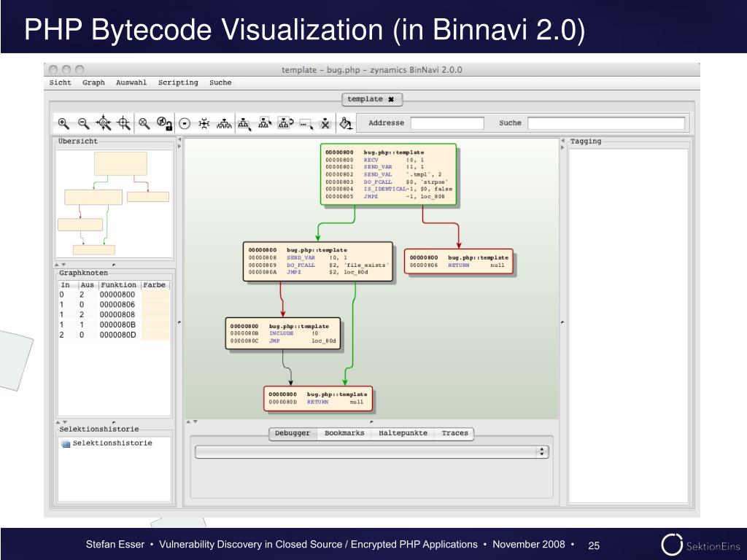This screenshot has width=747, height=560.
Task: Click the SEND_VAL '.tmpl' instruction line
Action: 384,175
